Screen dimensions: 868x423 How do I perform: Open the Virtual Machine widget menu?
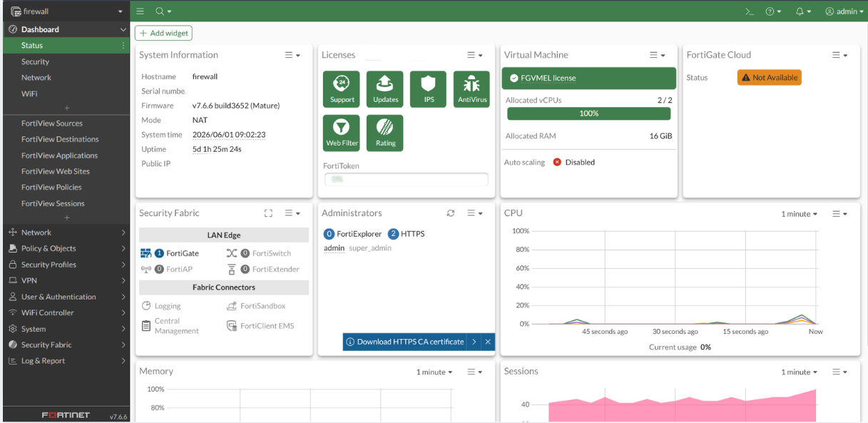[x=658, y=55]
